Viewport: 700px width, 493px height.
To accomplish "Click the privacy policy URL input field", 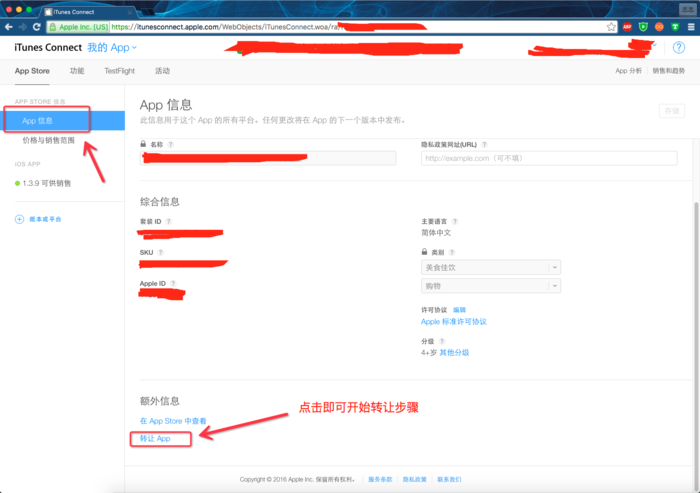I will pos(549,158).
